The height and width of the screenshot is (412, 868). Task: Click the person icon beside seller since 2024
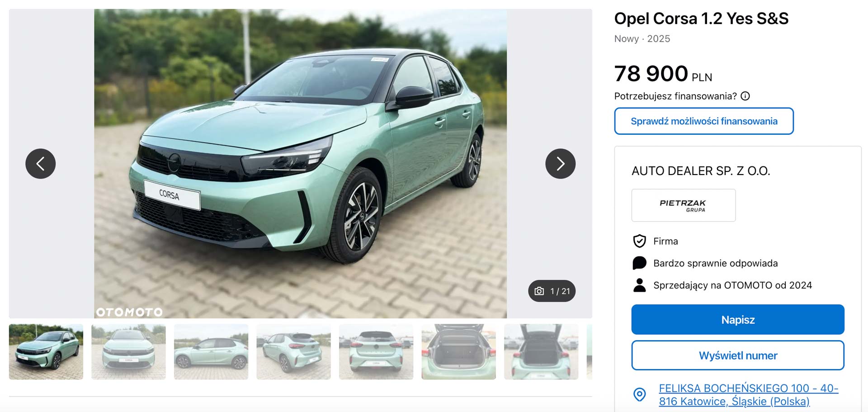click(x=639, y=285)
